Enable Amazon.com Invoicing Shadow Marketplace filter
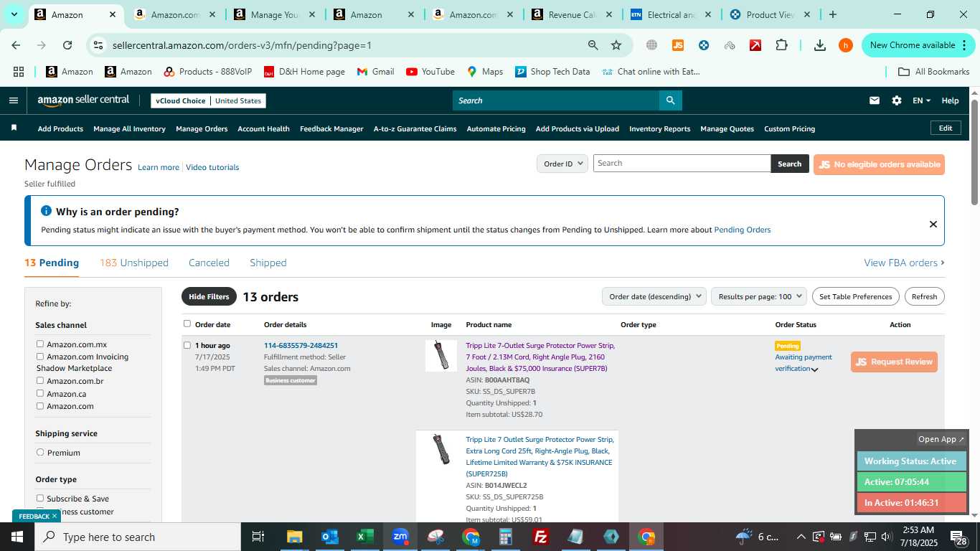Image resolution: width=980 pixels, height=551 pixels. tap(40, 357)
